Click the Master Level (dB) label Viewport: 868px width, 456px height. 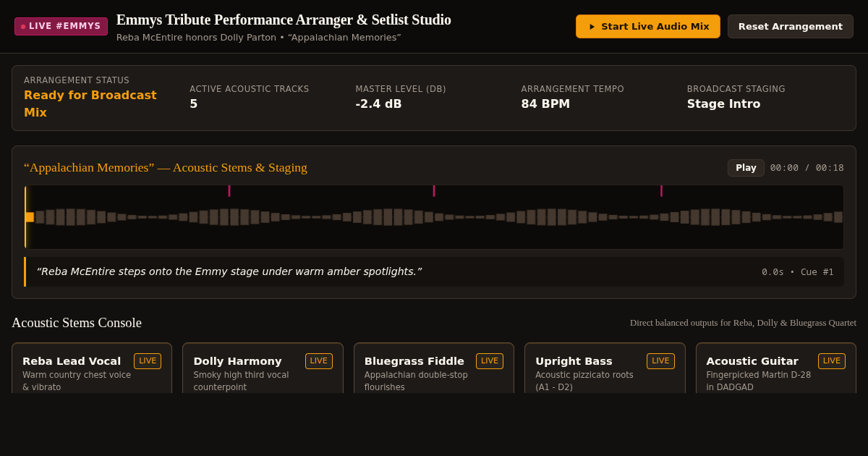pyautogui.click(x=401, y=89)
